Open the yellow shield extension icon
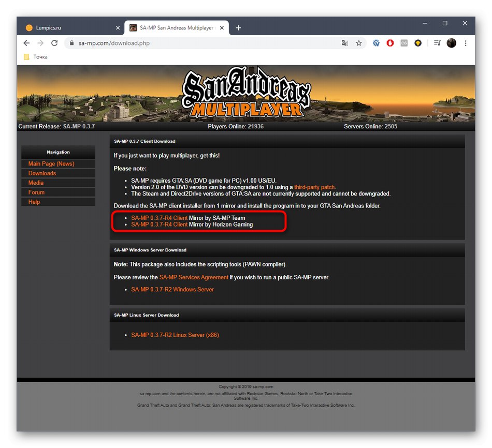 (x=418, y=43)
